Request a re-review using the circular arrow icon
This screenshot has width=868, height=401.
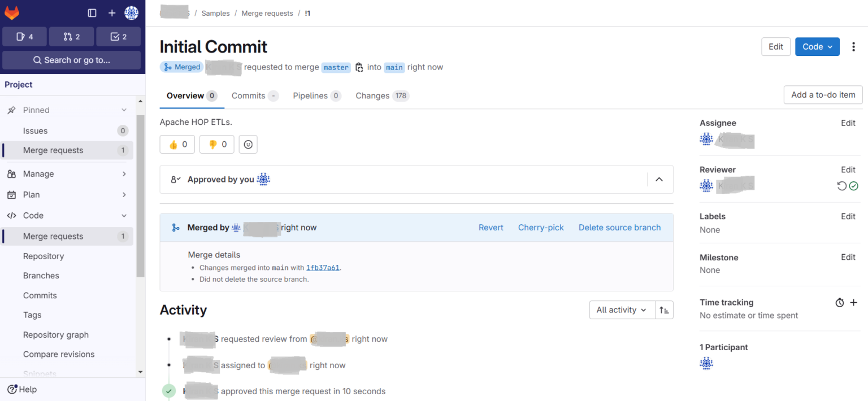pos(841,185)
